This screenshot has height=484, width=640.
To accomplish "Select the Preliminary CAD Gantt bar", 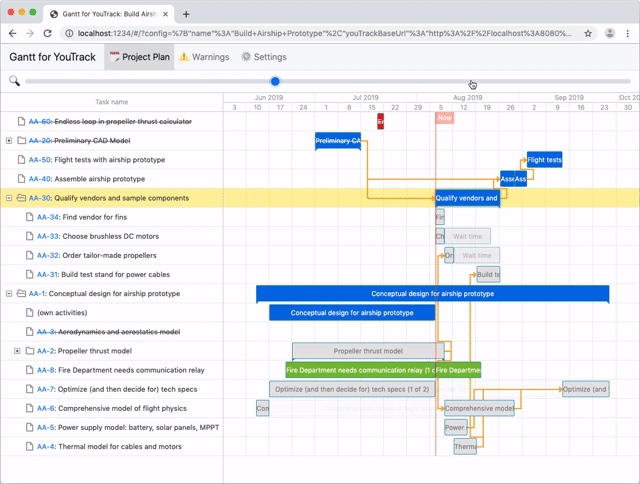I will [x=338, y=141].
